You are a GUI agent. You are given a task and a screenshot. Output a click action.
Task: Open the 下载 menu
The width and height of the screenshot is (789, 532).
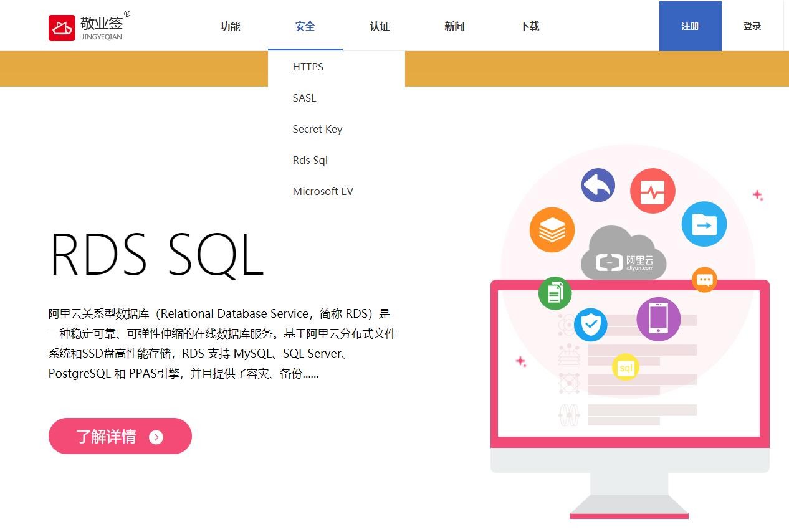[529, 26]
